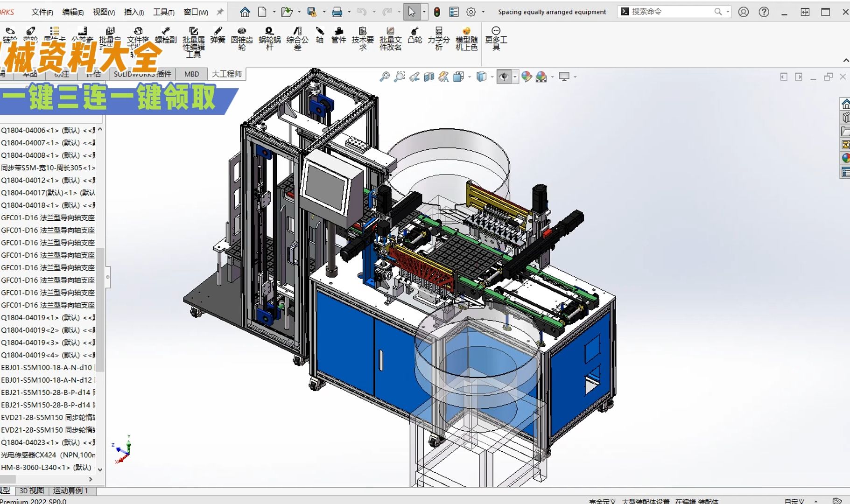The height and width of the screenshot is (504, 850).
Task: Click Apply Scene icon
Action: [x=541, y=77]
